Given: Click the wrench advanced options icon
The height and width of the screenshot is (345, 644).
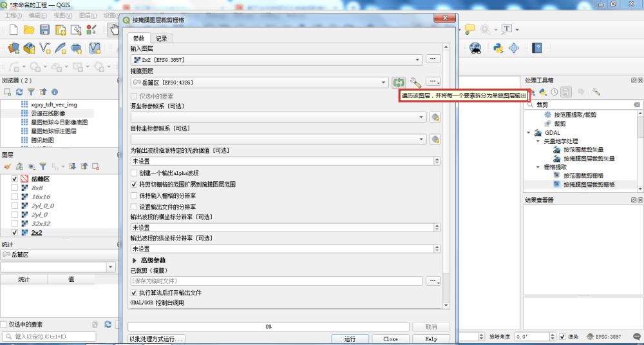Looking at the screenshot, I should click(x=415, y=82).
